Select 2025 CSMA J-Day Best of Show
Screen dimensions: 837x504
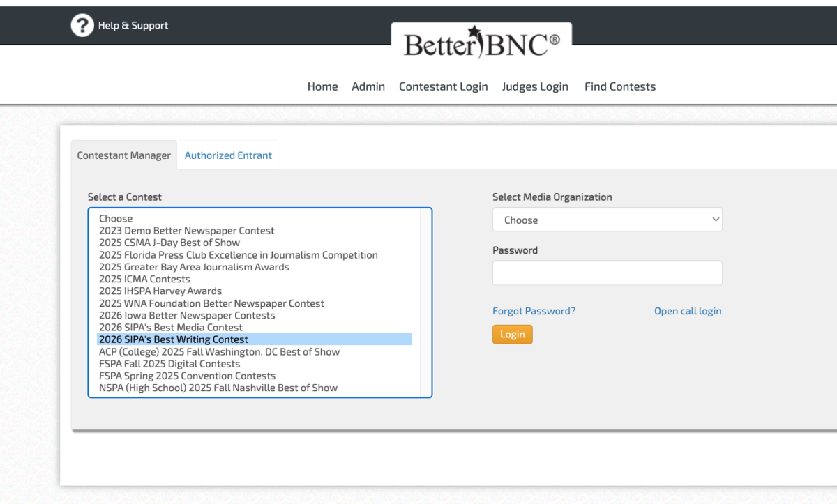(x=255, y=243)
